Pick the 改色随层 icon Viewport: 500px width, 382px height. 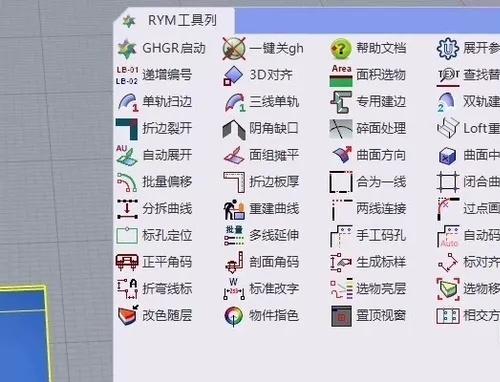128,315
